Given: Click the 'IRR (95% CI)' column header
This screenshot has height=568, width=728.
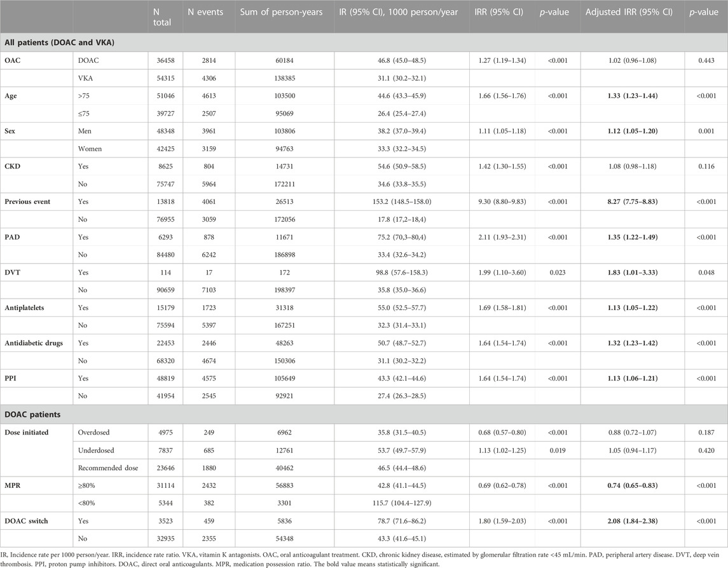Looking at the screenshot, I should pos(498,13).
